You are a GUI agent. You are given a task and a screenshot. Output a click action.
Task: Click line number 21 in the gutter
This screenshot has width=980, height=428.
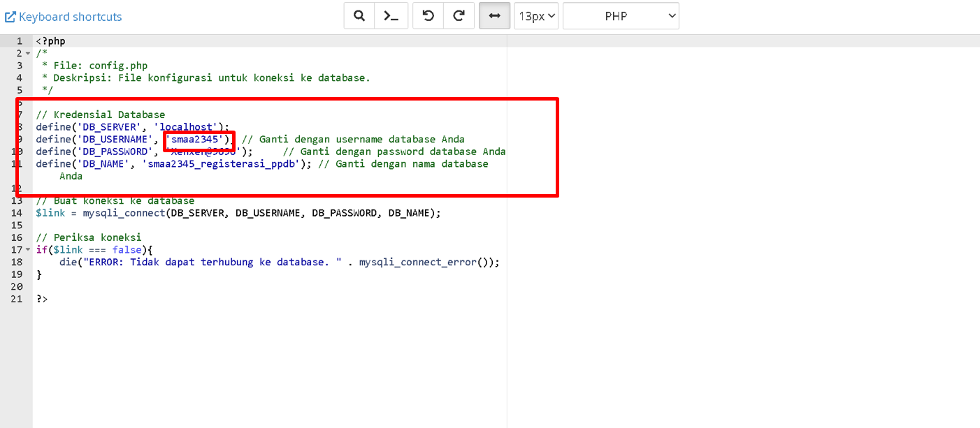(17, 299)
